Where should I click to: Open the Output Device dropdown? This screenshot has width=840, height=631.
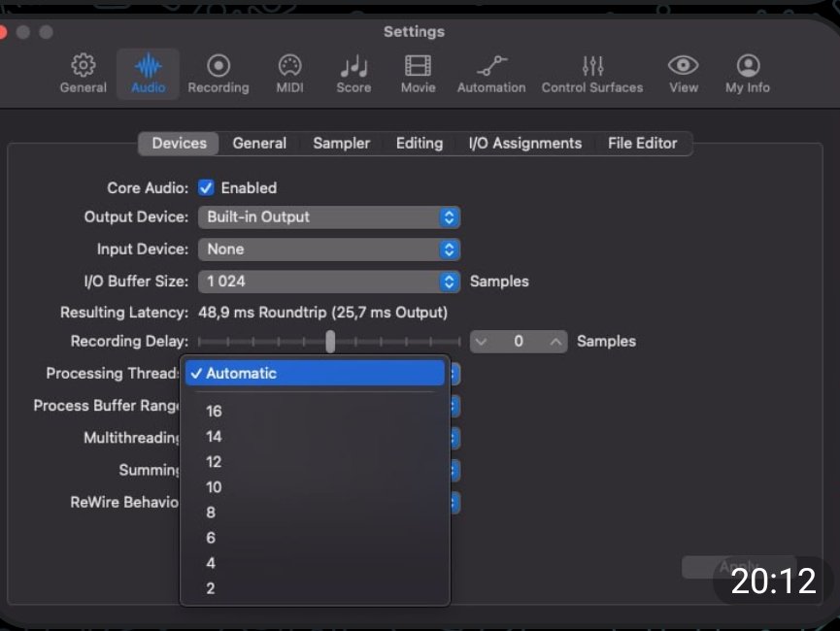[329, 216]
